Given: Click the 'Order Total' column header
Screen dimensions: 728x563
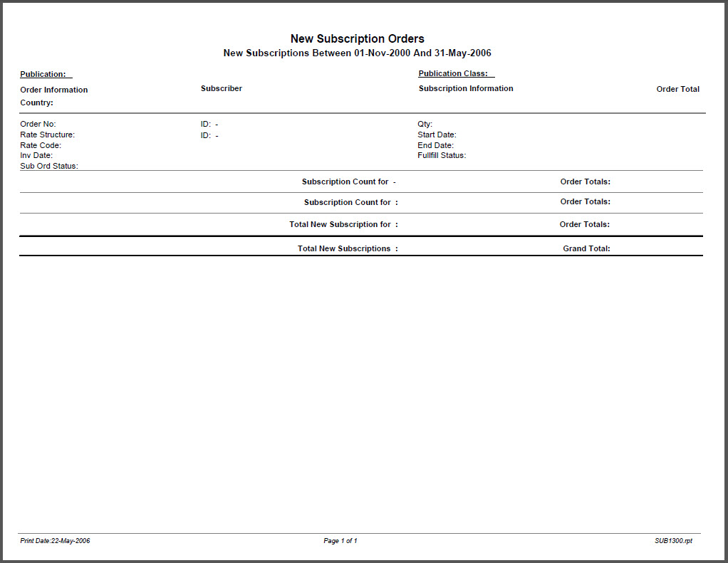Looking at the screenshot, I should tap(678, 89).
